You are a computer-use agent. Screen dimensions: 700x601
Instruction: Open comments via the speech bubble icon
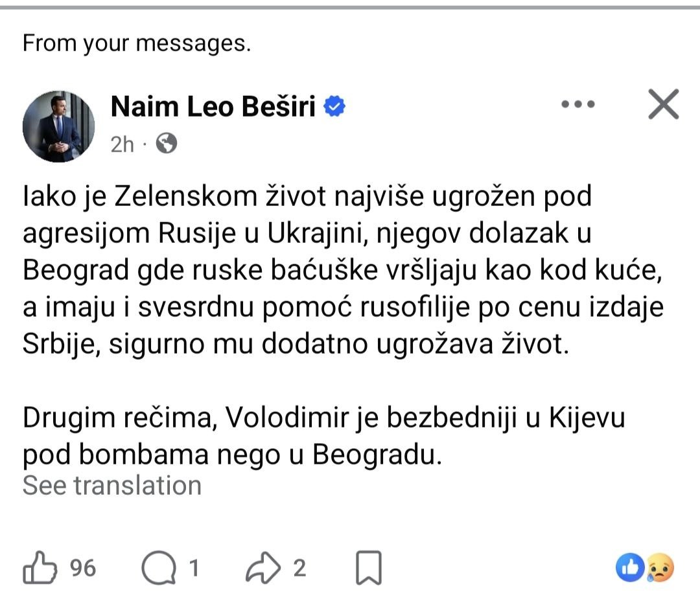(159, 568)
